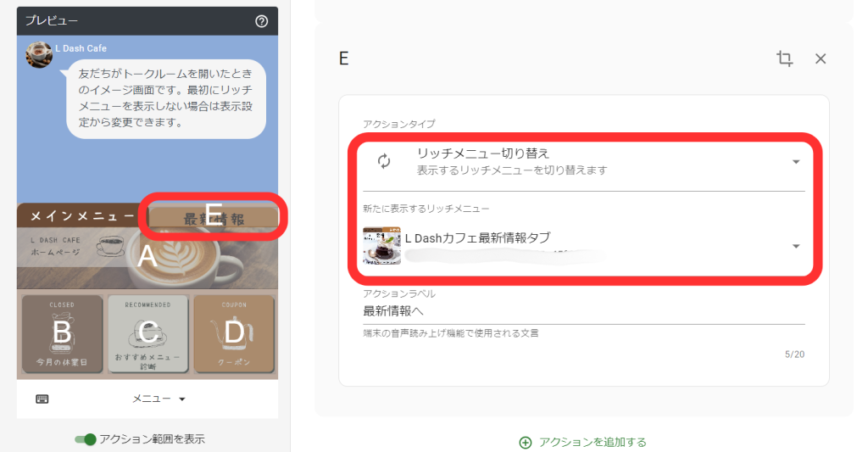Screen dimensions: 868x452
Task: Close the E action panel
Action: [821, 59]
